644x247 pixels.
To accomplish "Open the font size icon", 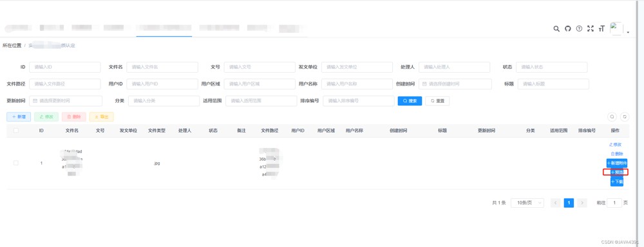I will point(602,29).
